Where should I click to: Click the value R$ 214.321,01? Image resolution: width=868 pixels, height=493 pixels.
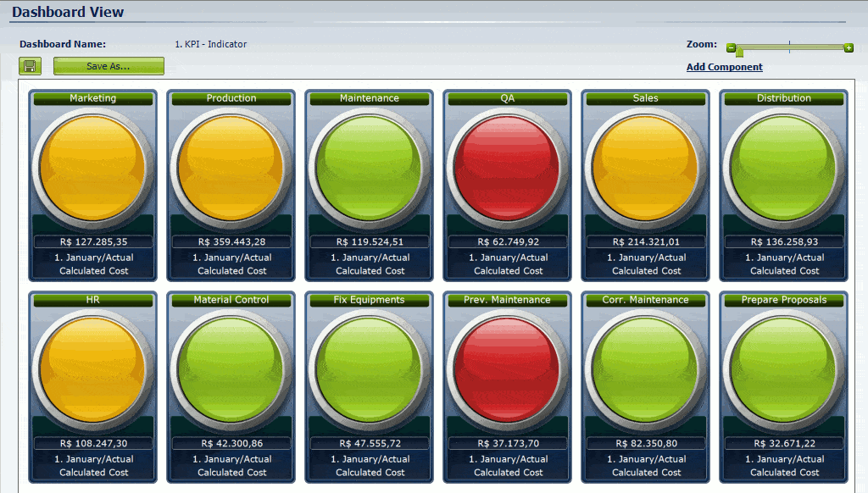[x=646, y=241]
